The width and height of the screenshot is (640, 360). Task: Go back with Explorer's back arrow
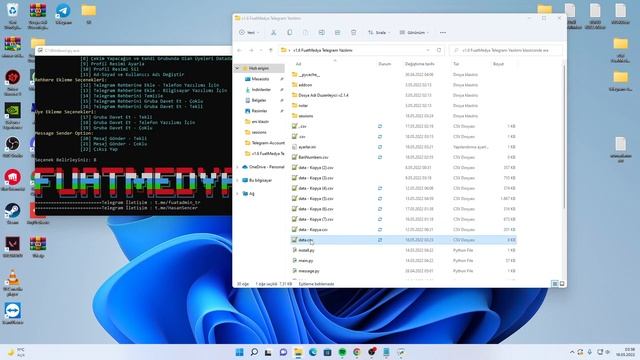pos(240,50)
